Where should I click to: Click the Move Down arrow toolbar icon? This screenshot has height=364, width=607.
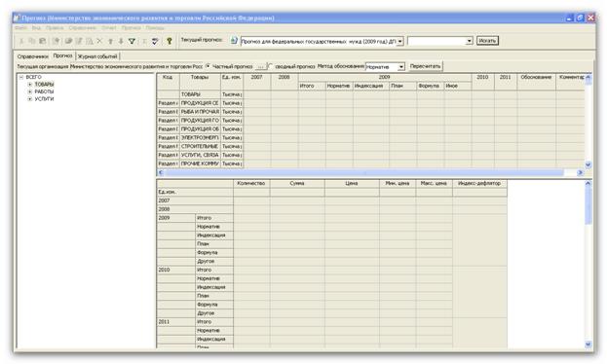point(121,41)
